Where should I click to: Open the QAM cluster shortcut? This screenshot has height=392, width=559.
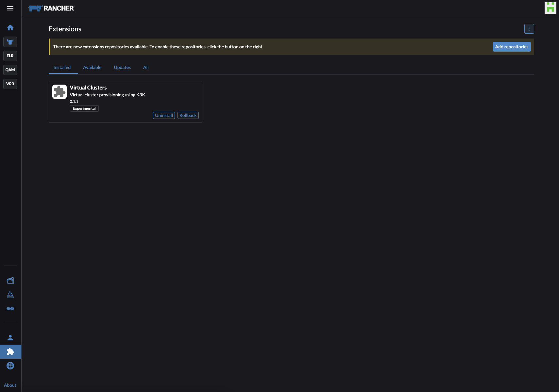10,70
